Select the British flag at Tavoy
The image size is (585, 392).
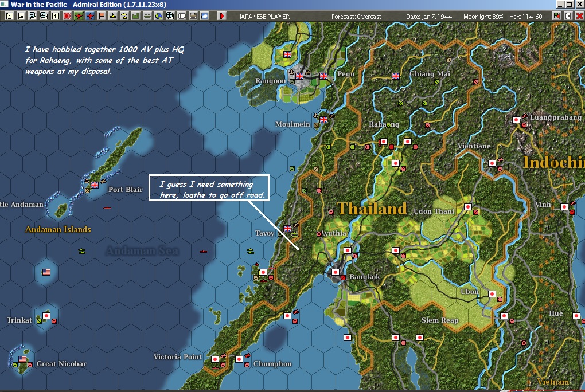point(287,228)
